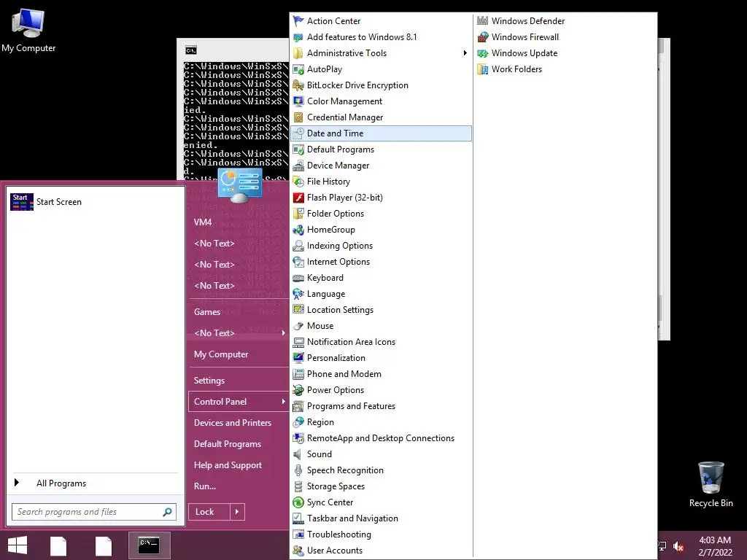The height and width of the screenshot is (560, 747).
Task: Click the Indexing Options magnifier icon
Action: click(298, 246)
